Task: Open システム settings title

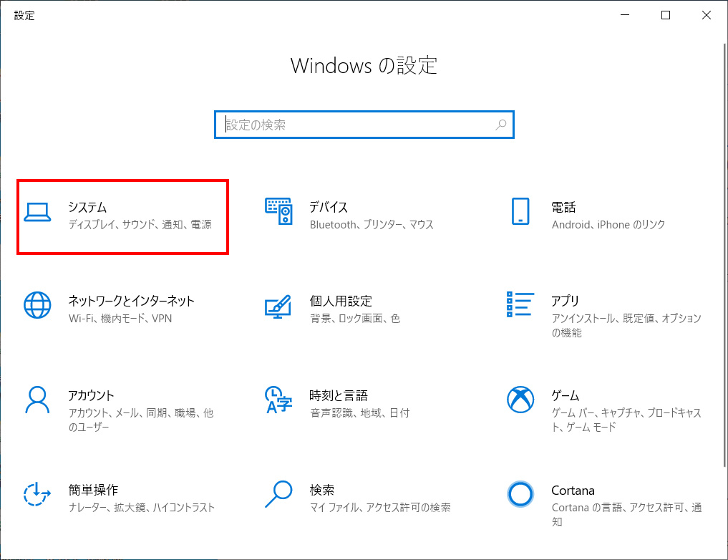Action: pos(88,207)
